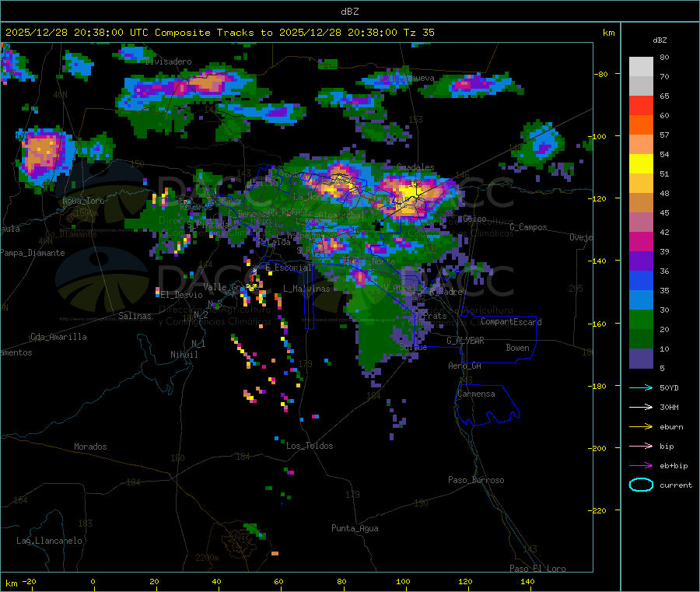Click the 'Bowen' map label
Image resolution: width=700 pixels, height=592 pixels.
(x=517, y=348)
